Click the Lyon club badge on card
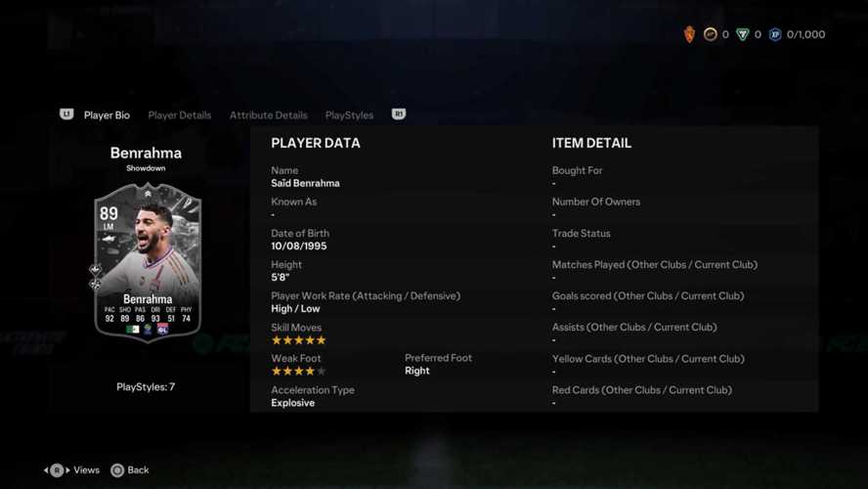 coord(162,330)
